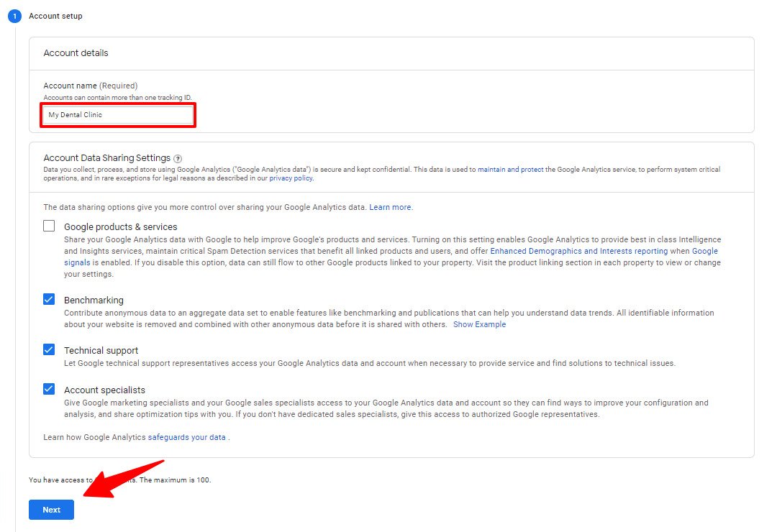Enable the Google products & services checkbox

coord(49,226)
